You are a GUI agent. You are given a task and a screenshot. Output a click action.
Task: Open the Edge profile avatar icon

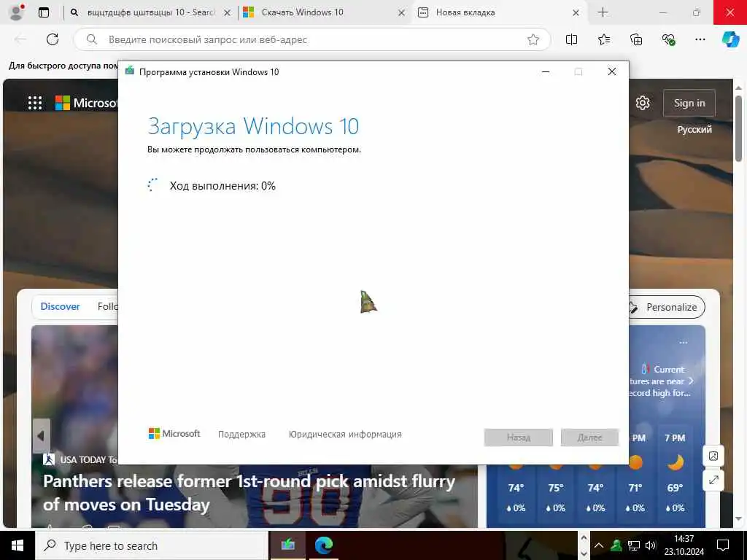(17, 12)
